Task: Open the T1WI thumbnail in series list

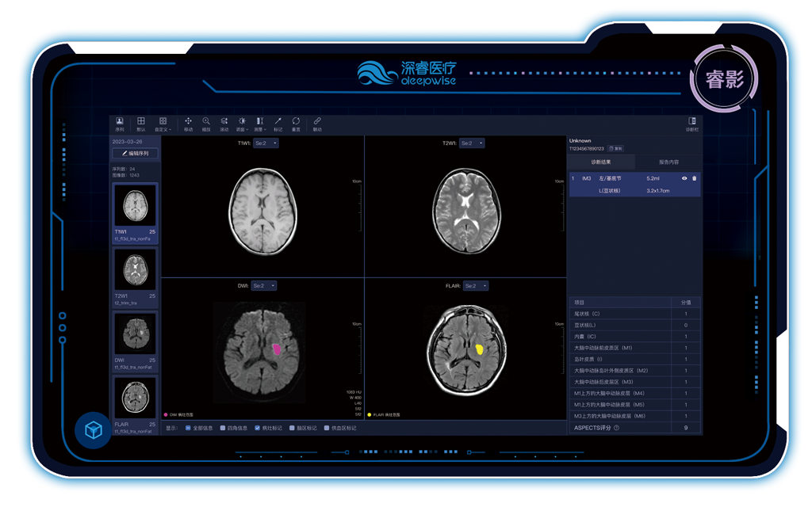Action: (135, 213)
